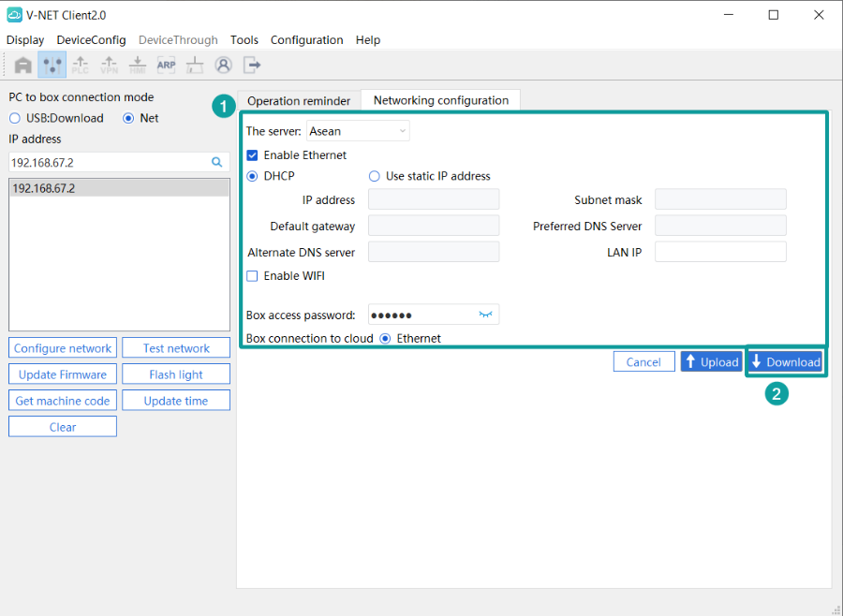
Task: Choose Use static IP address
Action: point(374,176)
